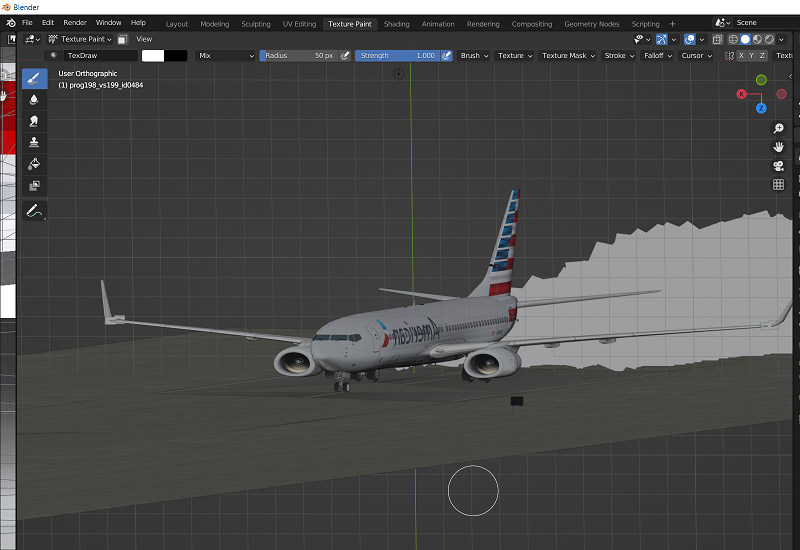Click the Radius slider

pyautogui.click(x=299, y=56)
